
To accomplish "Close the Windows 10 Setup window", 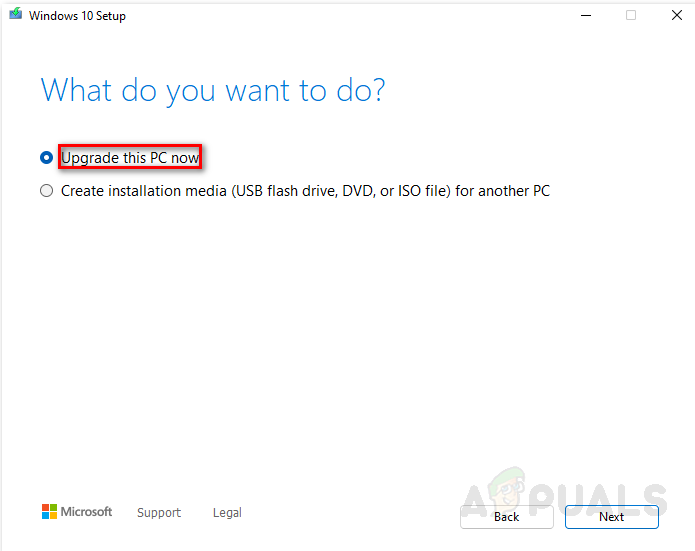I will pos(677,16).
